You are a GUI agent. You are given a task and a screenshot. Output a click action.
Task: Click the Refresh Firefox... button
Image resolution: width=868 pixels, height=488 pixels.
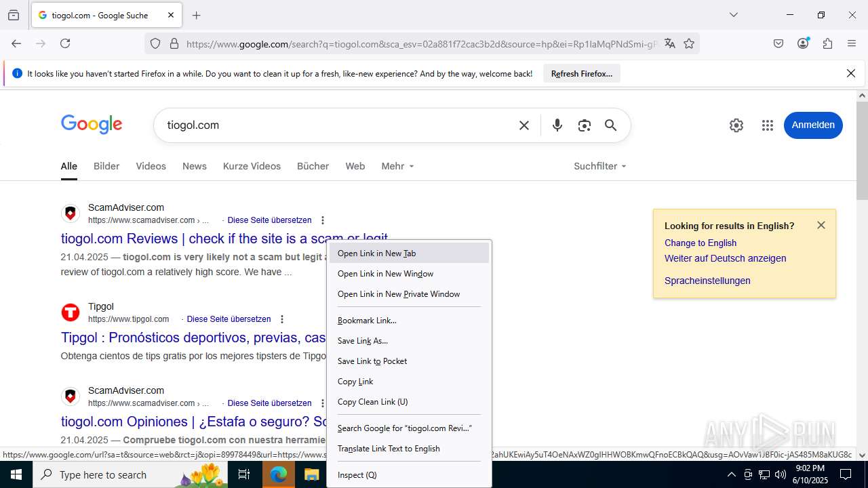pyautogui.click(x=582, y=74)
